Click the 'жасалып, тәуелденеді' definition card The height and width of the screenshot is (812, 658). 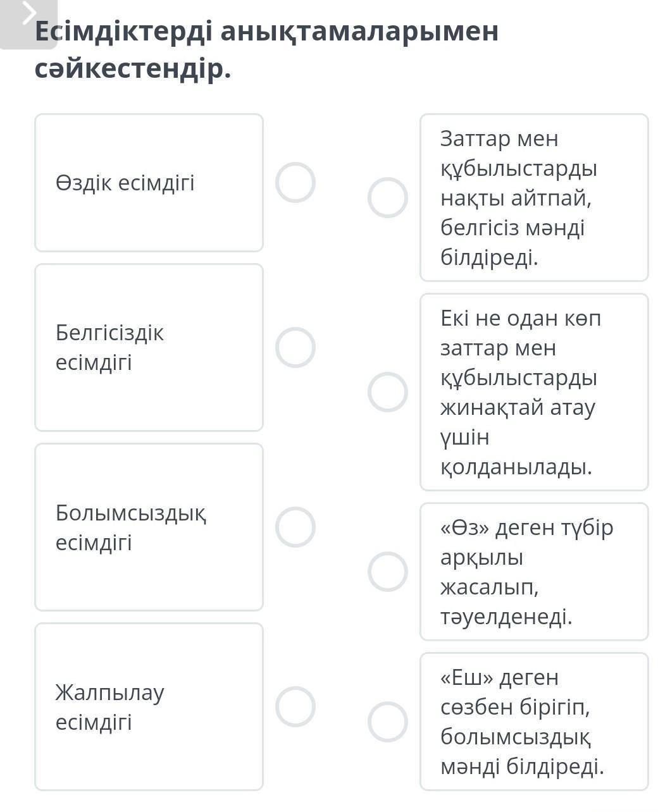(x=534, y=572)
